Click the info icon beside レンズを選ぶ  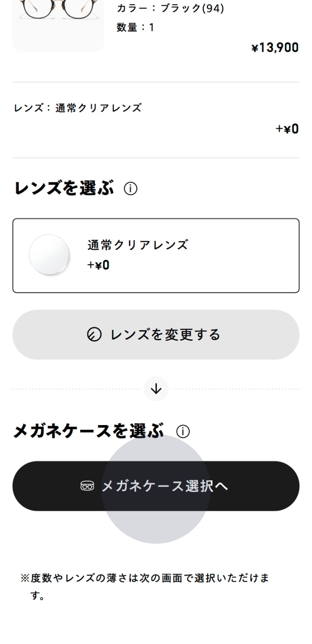(x=130, y=189)
